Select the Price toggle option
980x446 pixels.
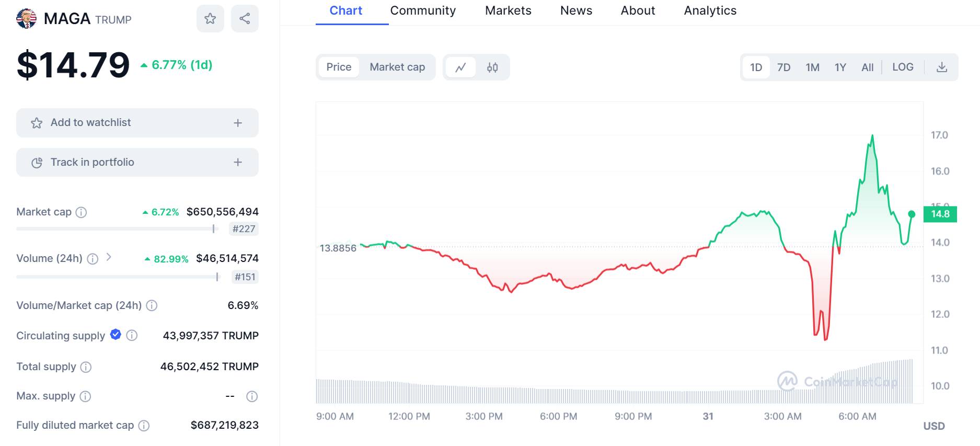[339, 67]
